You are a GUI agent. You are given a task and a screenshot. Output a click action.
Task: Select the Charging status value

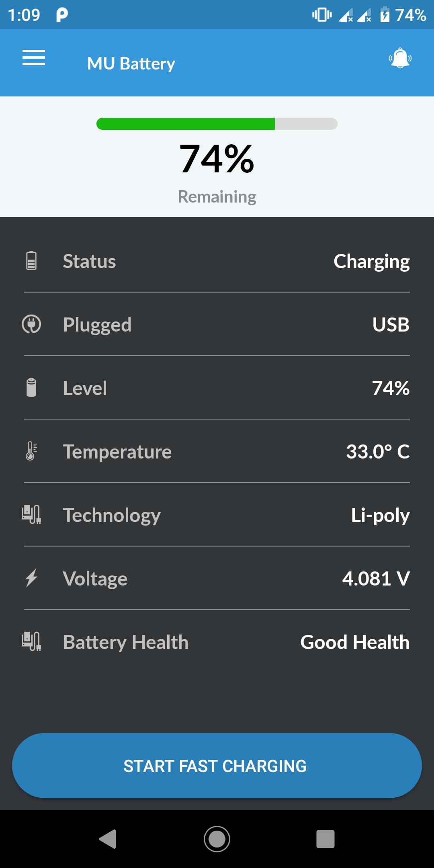[371, 261]
